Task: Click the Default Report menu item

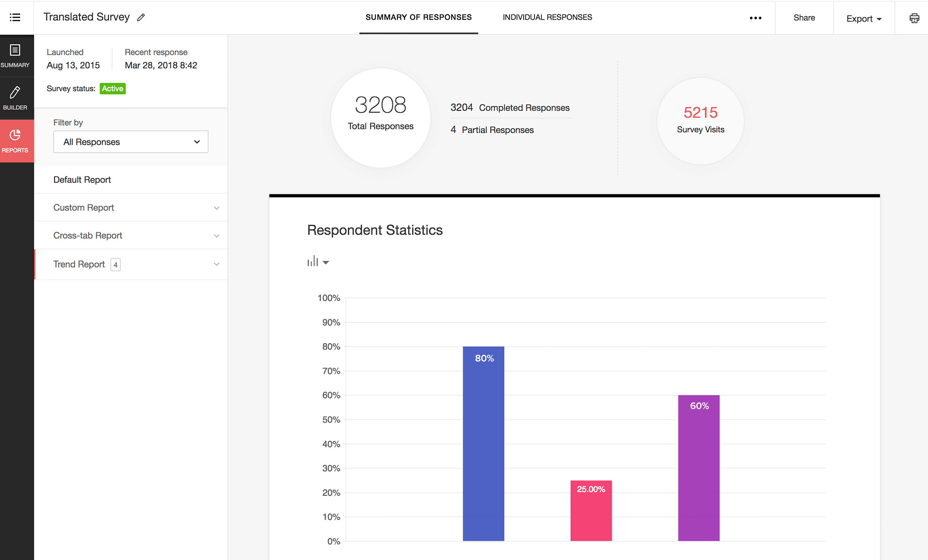Action: click(82, 180)
